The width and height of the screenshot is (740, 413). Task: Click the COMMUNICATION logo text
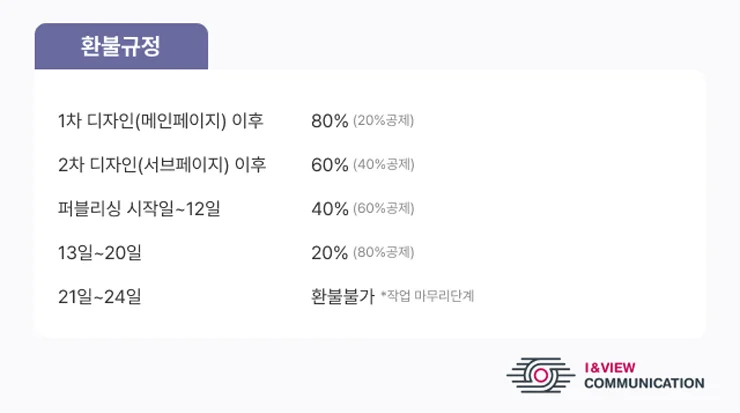pos(644,383)
